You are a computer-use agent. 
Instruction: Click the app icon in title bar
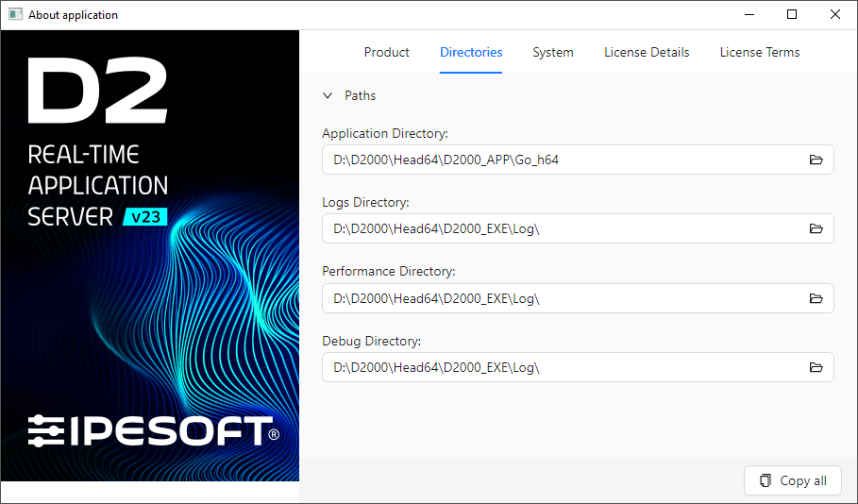pyautogui.click(x=15, y=15)
